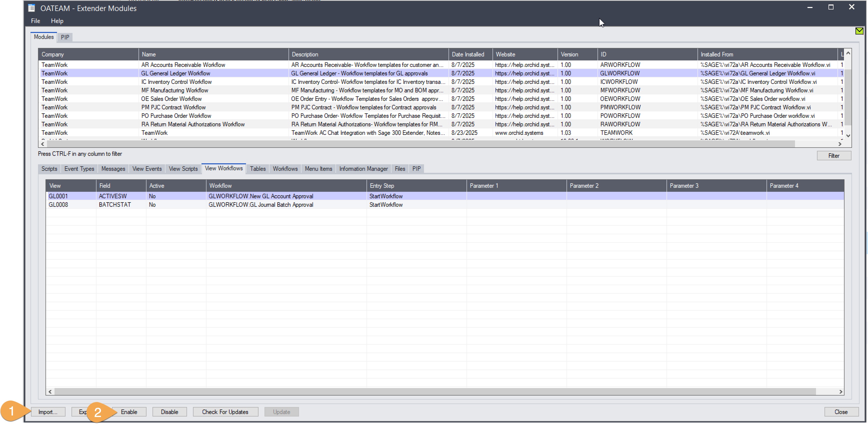The width and height of the screenshot is (868, 424).
Task: Open the Information Manager tab
Action: [363, 169]
